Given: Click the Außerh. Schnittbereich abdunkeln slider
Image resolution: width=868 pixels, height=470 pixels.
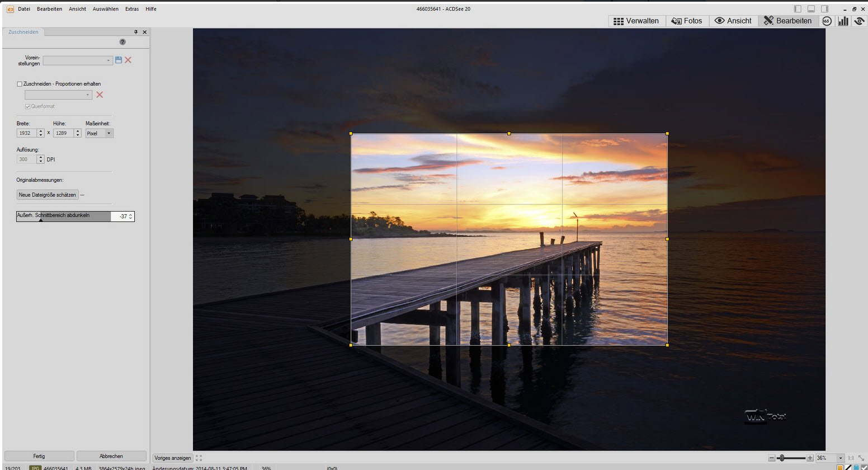Looking at the screenshot, I should click(x=63, y=216).
